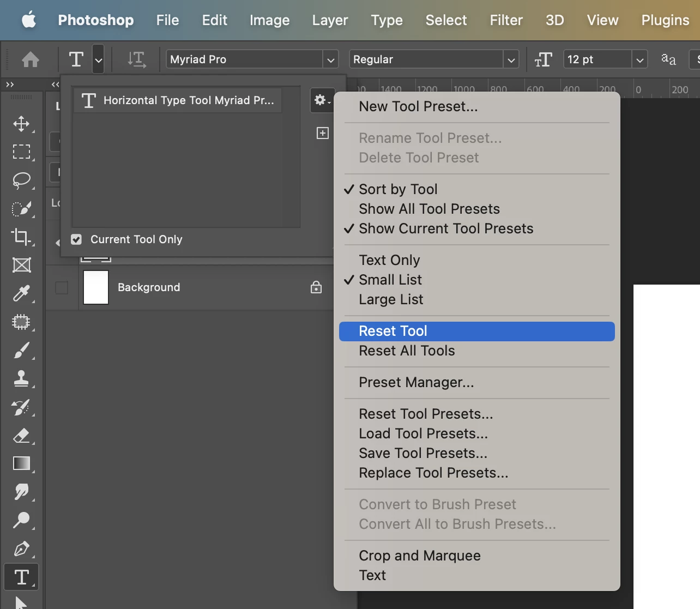Uncheck Current Tool Only checkbox
Image resolution: width=700 pixels, height=609 pixels.
tap(76, 239)
